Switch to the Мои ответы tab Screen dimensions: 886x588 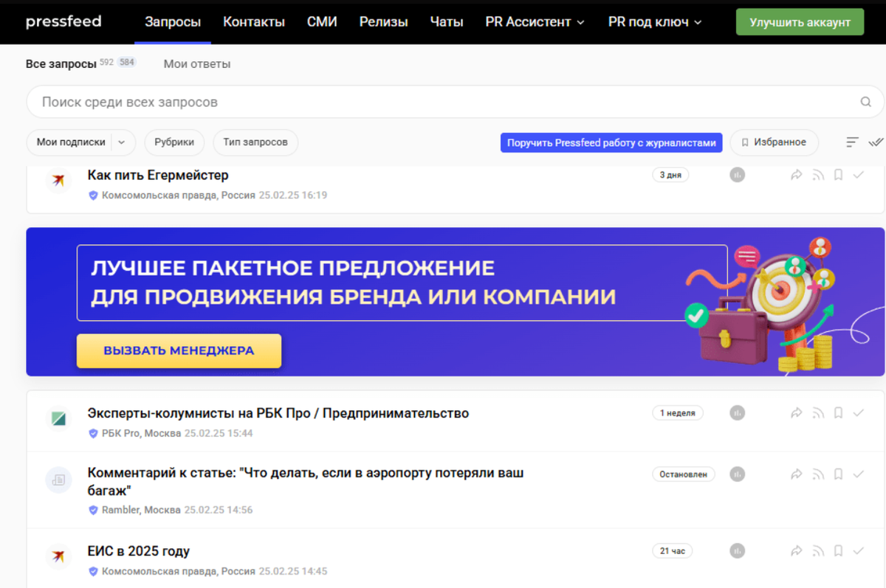197,64
